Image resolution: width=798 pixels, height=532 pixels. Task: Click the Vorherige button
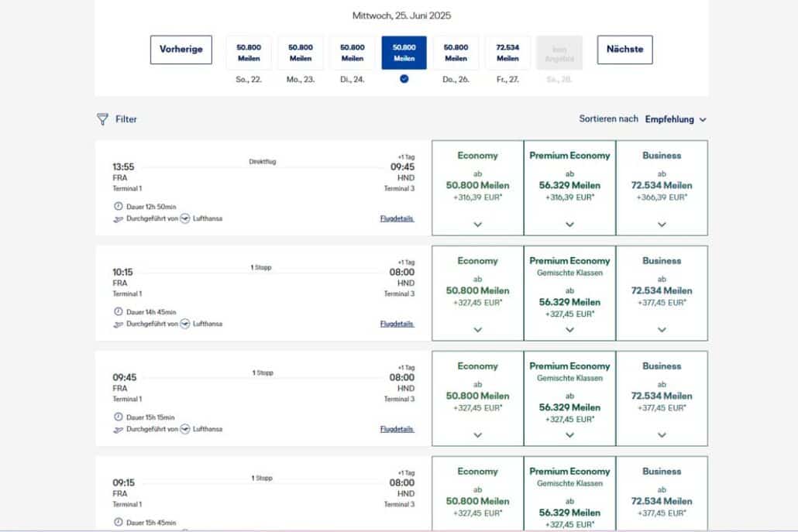(181, 50)
